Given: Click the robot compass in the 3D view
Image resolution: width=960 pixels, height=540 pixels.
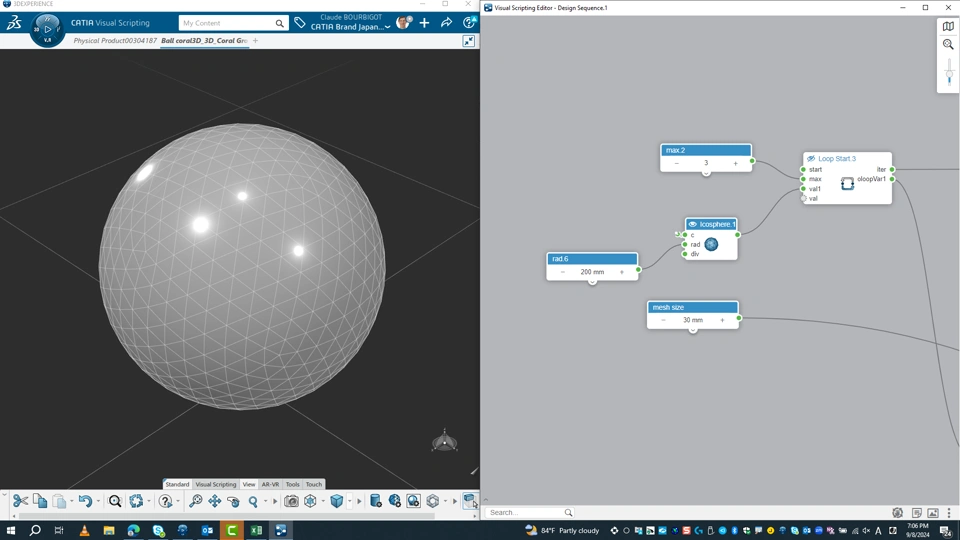Looking at the screenshot, I should pos(444,440).
